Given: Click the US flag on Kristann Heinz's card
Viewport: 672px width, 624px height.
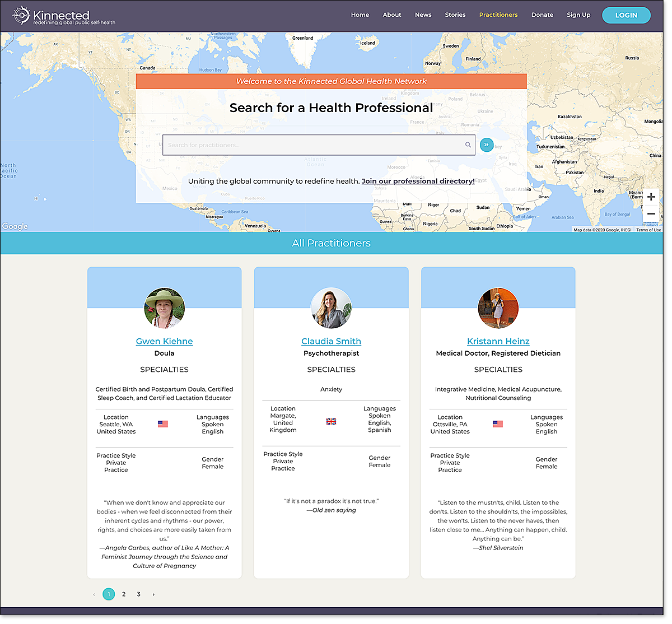Looking at the screenshot, I should point(498,424).
